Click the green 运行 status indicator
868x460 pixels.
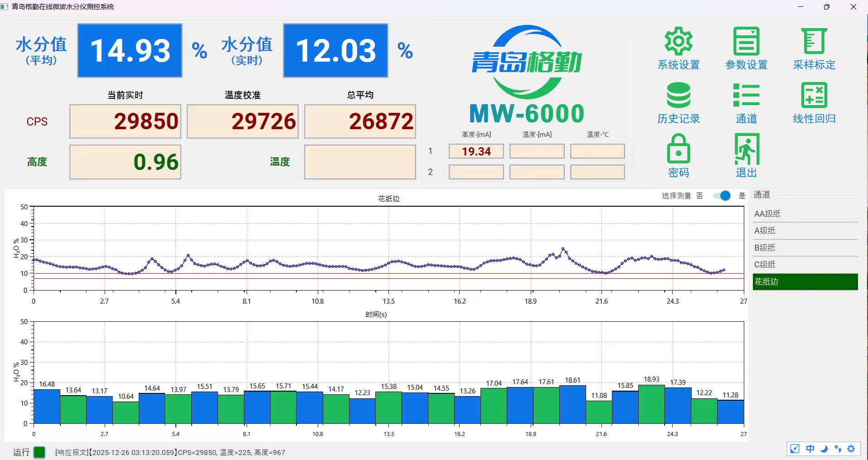39,452
